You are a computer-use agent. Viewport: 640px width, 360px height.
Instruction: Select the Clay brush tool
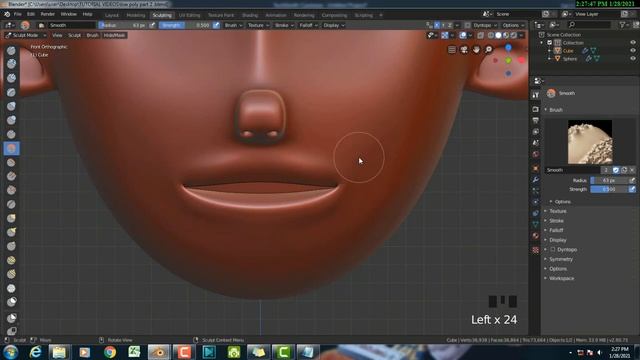(11, 64)
